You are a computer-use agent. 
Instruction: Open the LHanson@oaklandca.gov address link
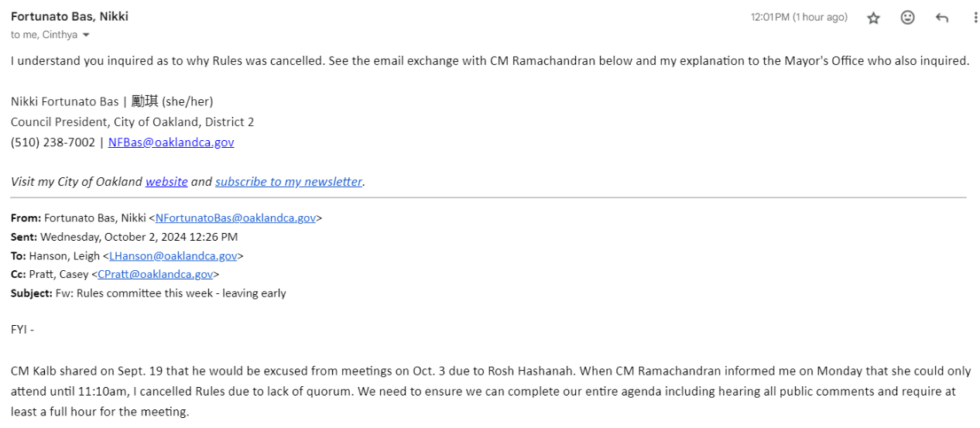tap(173, 256)
